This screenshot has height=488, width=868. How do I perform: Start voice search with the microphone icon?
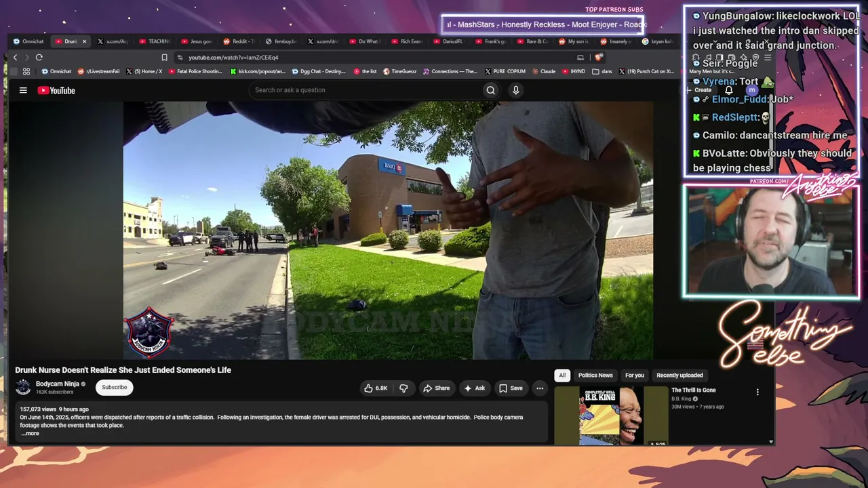[516, 90]
